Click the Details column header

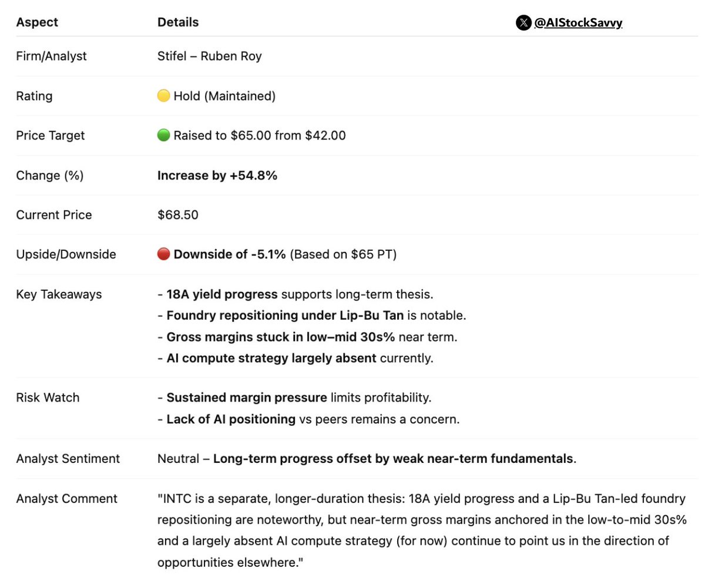(178, 22)
